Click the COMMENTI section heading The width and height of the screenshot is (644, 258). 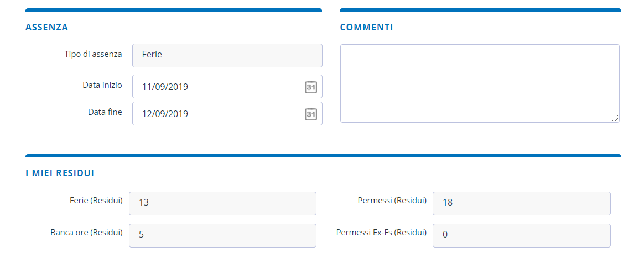[x=367, y=28]
